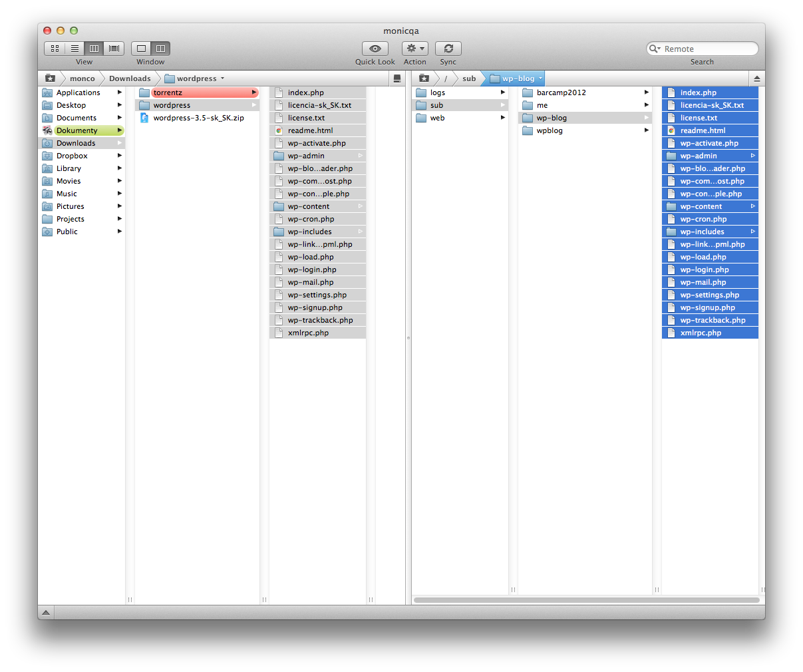Expand the bottom transfers panel arrow
Screen dimensions: 803x672
(x=46, y=612)
